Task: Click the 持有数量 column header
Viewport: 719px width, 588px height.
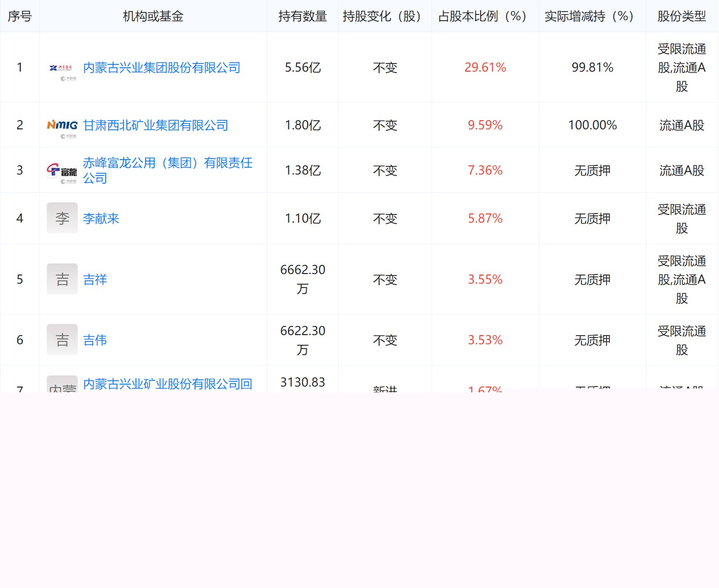Action: click(x=303, y=16)
